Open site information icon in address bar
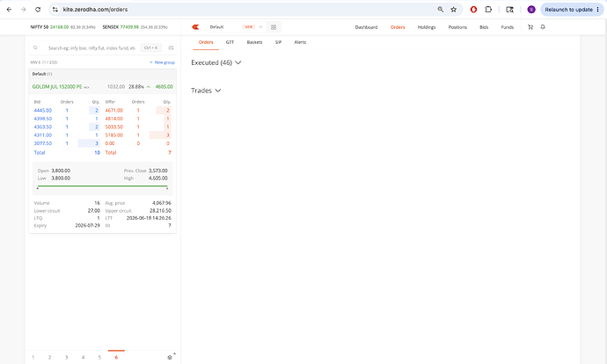This screenshot has height=364, width=607. (55, 10)
